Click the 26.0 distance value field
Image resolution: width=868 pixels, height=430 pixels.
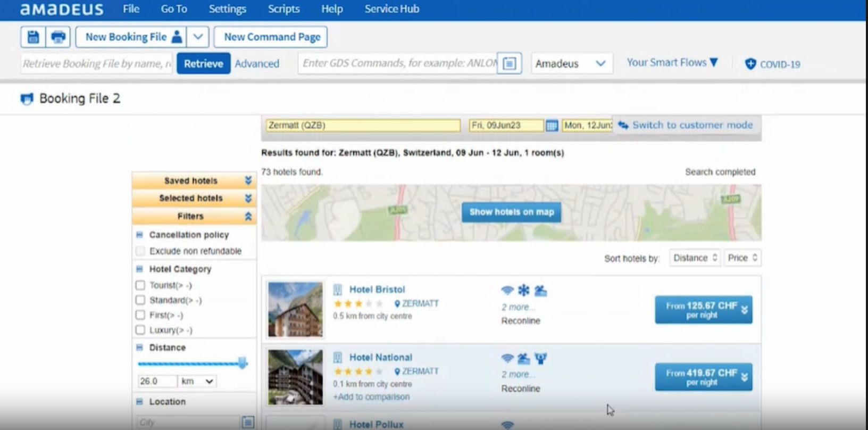pos(157,381)
